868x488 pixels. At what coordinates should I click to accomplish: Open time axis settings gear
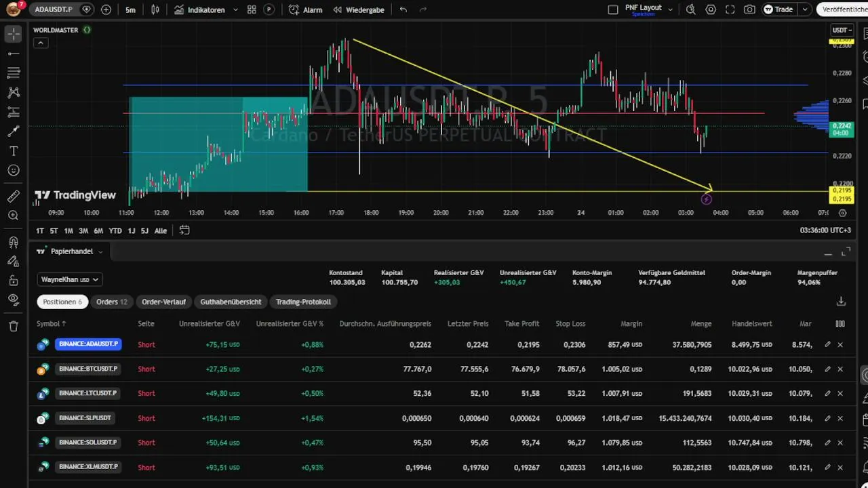point(843,212)
